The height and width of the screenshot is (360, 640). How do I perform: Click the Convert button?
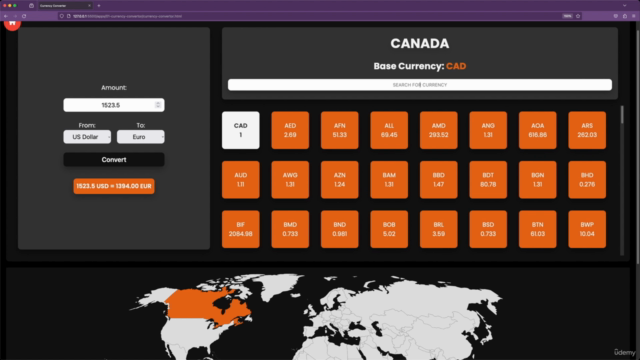click(114, 160)
